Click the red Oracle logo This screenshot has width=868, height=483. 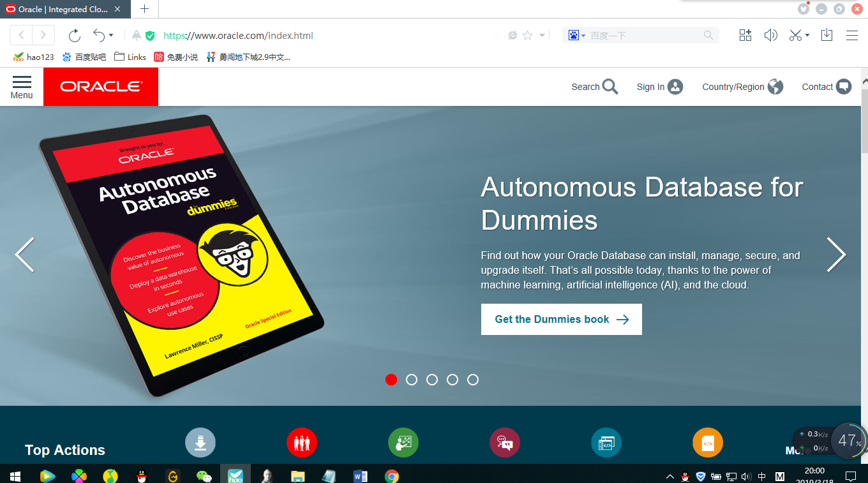coord(101,87)
